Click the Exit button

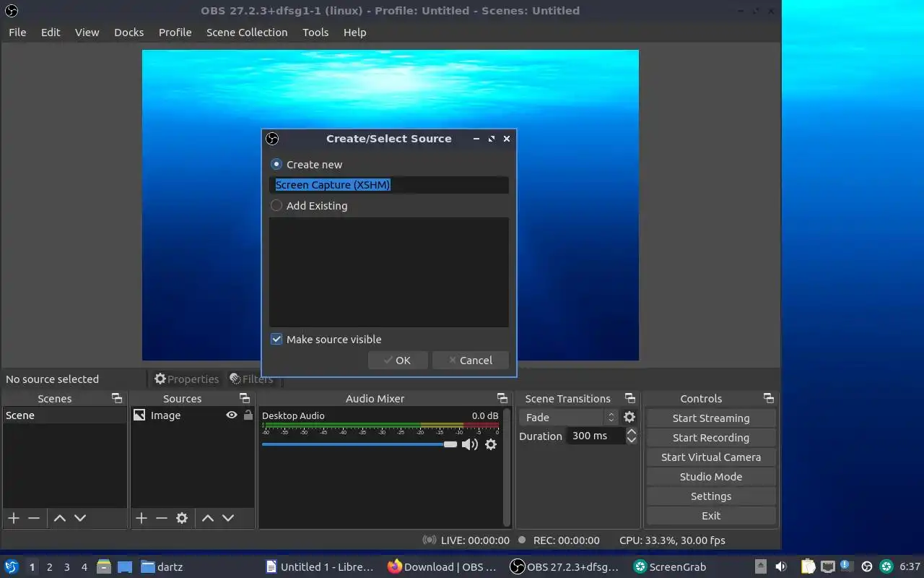pyautogui.click(x=711, y=515)
